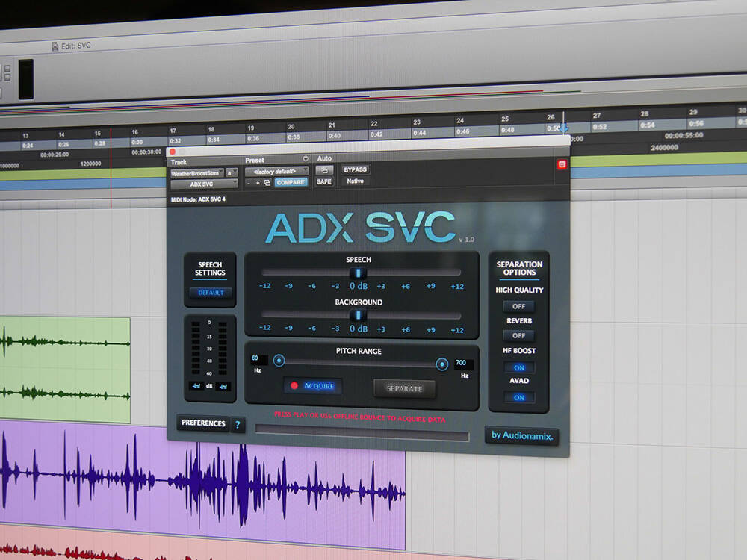Open the factory default preset dropdown
Viewport: 747px width, 560px height.
point(276,172)
